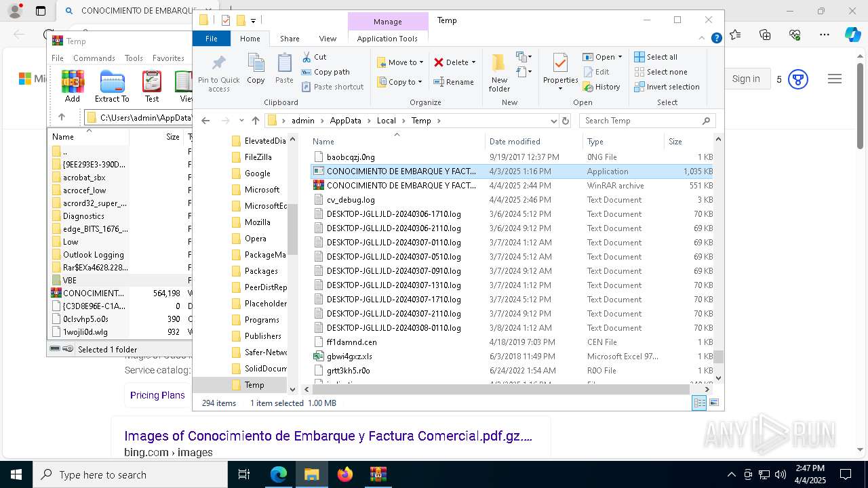Switch to the View tab
The width and height of the screenshot is (868, 488).
tap(328, 39)
